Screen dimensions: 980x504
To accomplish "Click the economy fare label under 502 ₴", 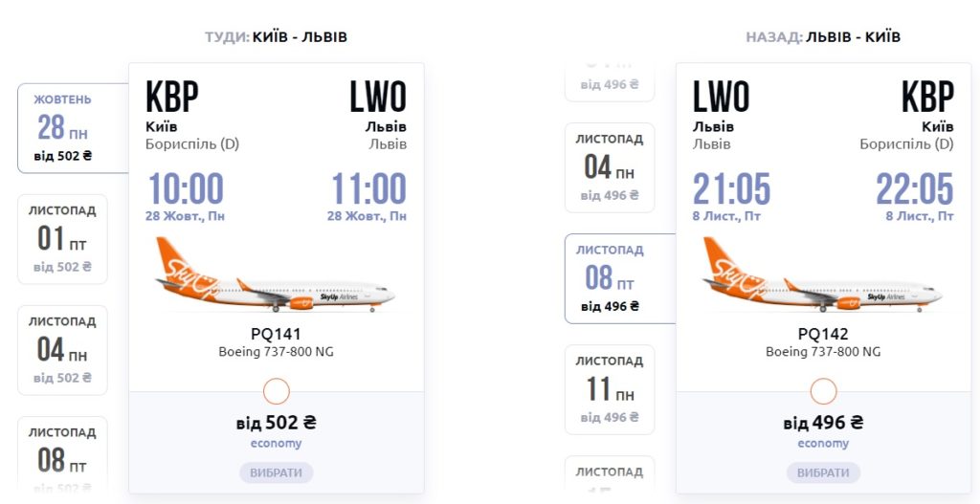I will pyautogui.click(x=276, y=444).
